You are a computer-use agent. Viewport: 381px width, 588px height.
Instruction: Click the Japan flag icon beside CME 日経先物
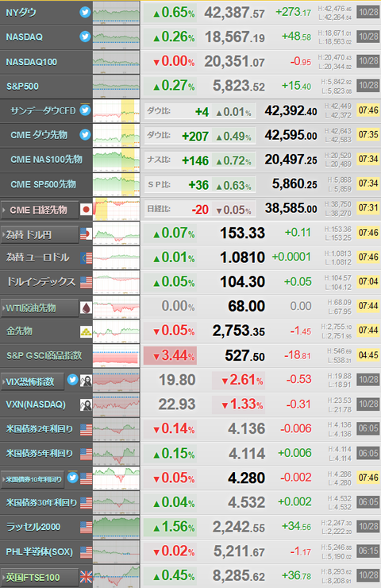[87, 210]
